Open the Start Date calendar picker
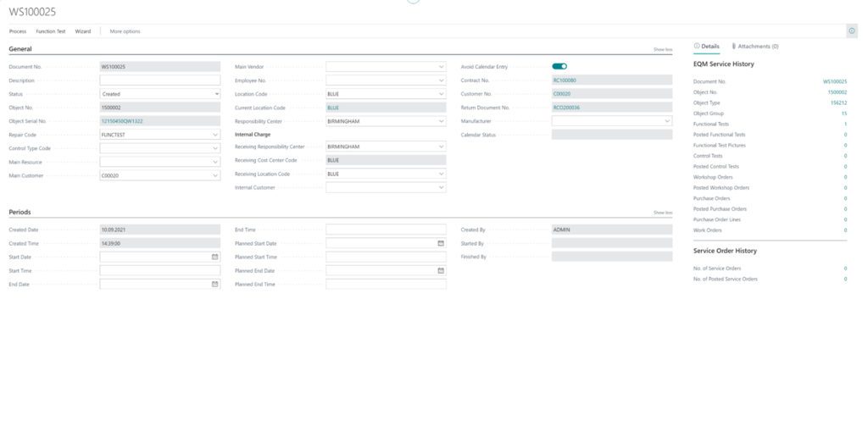 click(x=214, y=257)
